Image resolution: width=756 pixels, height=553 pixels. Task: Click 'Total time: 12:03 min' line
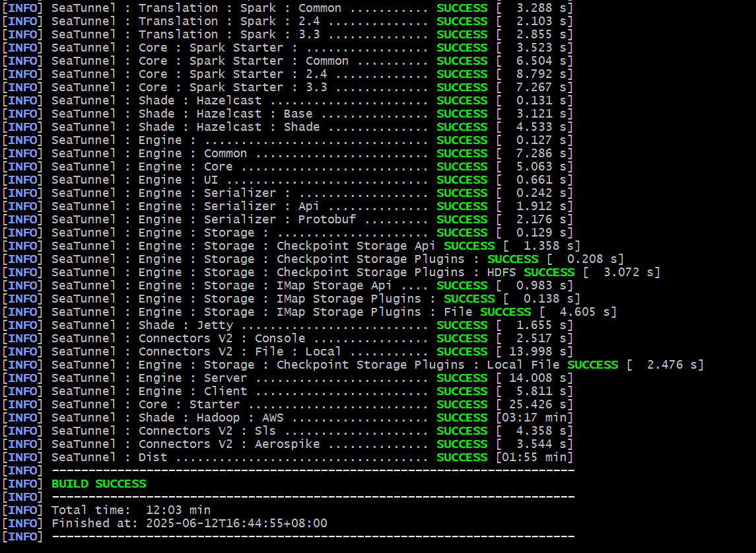(x=131, y=510)
